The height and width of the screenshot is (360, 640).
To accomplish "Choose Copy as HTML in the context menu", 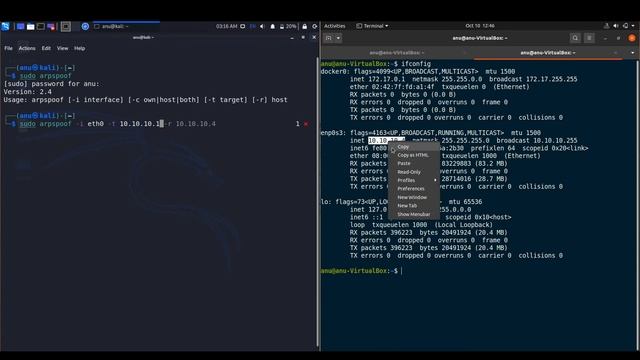I will (x=414, y=155).
